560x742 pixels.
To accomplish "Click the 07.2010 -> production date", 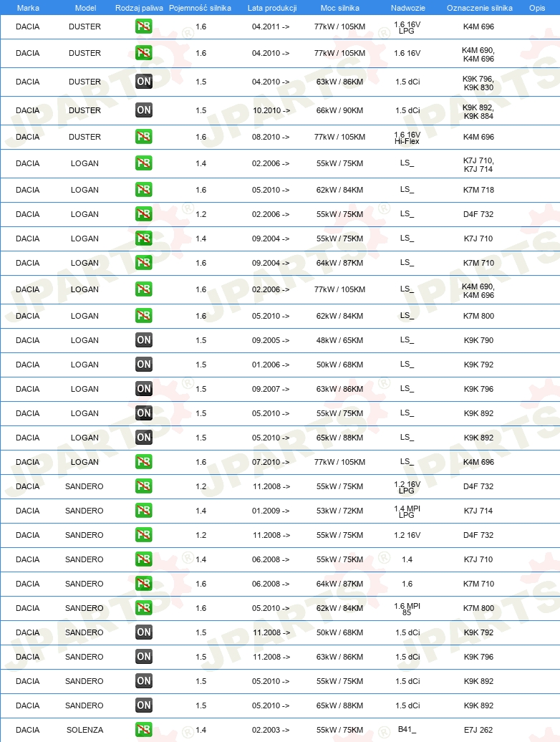I will click(271, 462).
